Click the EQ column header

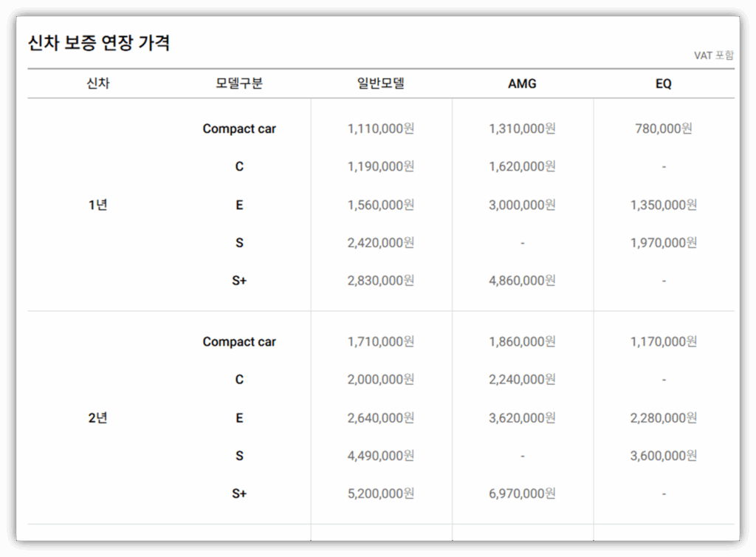(x=663, y=83)
